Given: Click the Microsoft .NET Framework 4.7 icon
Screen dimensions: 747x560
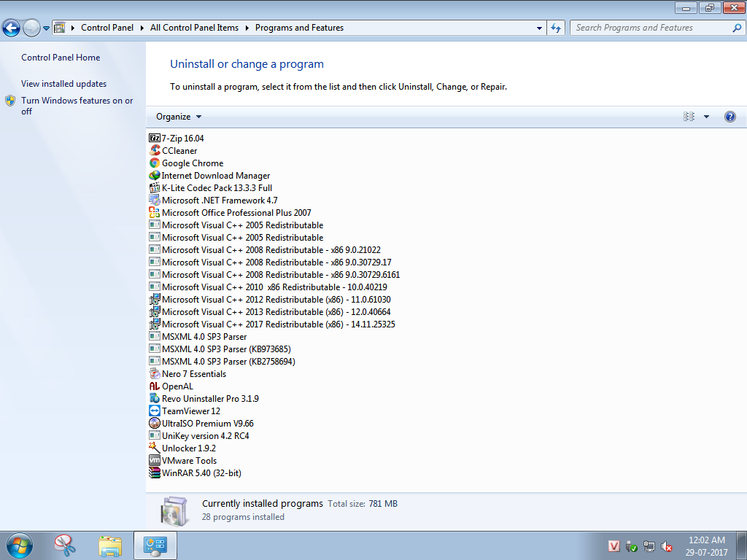Looking at the screenshot, I should point(155,200).
